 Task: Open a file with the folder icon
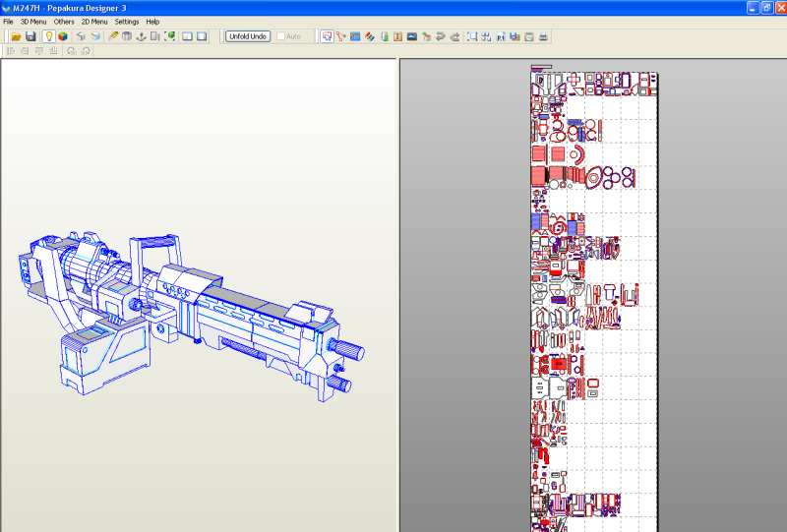coord(16,36)
